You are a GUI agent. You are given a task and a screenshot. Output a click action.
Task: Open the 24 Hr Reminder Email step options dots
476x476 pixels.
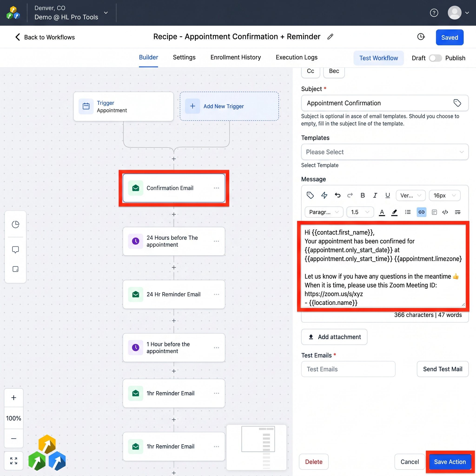coord(216,294)
